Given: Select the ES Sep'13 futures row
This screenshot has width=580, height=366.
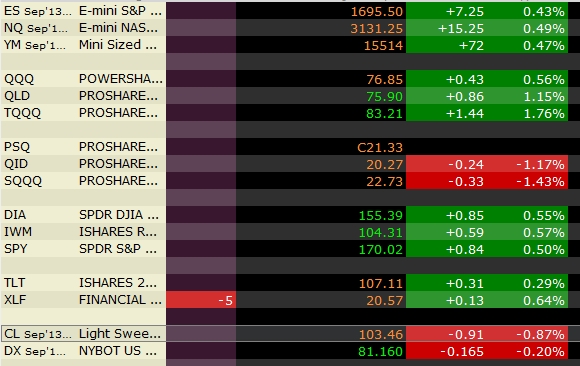Looking at the screenshot, I should (290, 11).
